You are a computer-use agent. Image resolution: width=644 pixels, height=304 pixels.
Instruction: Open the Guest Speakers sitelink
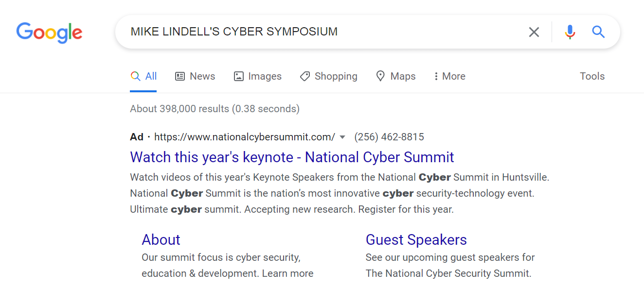(x=416, y=240)
